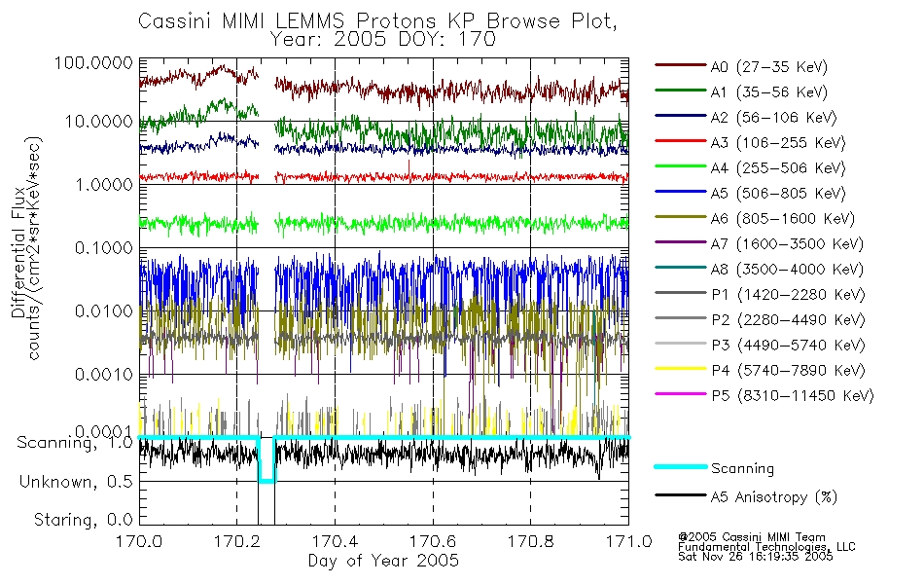Click the red A3 legend line
Image resolution: width=924 pixels, height=584 pixels.
point(681,141)
